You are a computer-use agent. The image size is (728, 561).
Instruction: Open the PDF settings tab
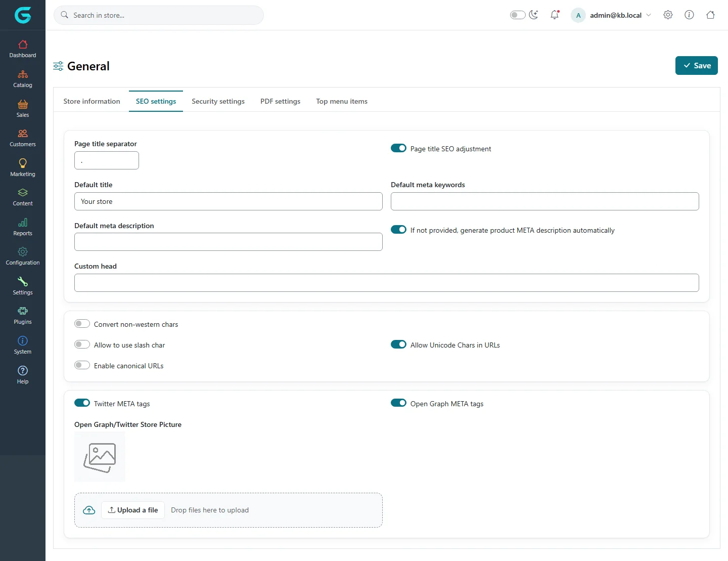(x=280, y=101)
